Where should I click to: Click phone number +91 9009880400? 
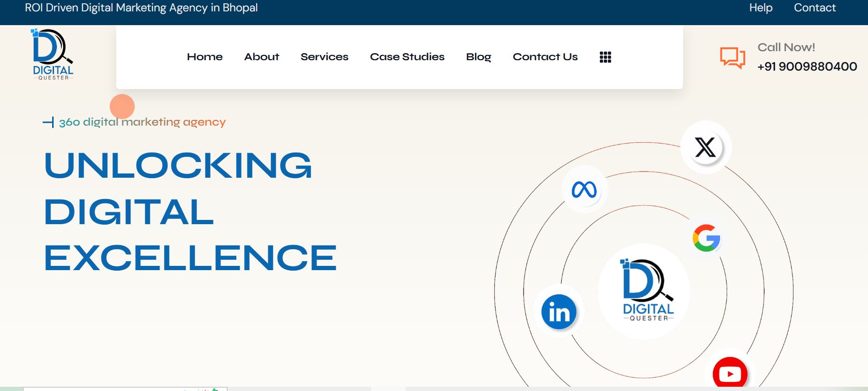(807, 66)
